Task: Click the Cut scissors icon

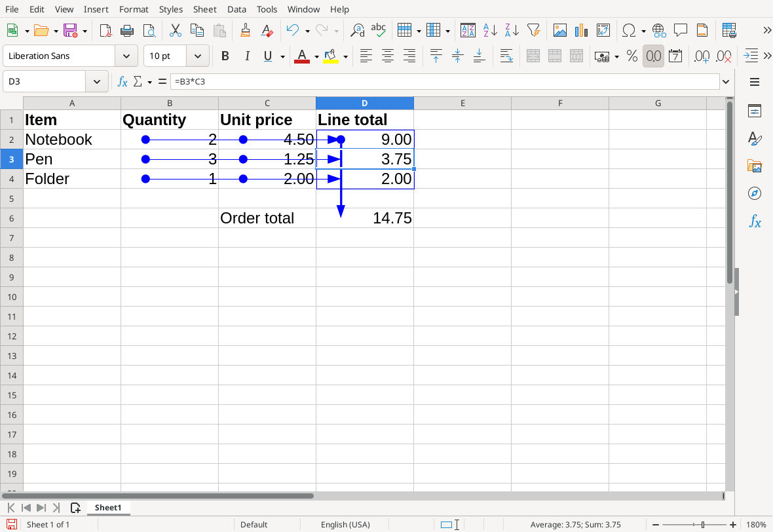Action: tap(175, 31)
